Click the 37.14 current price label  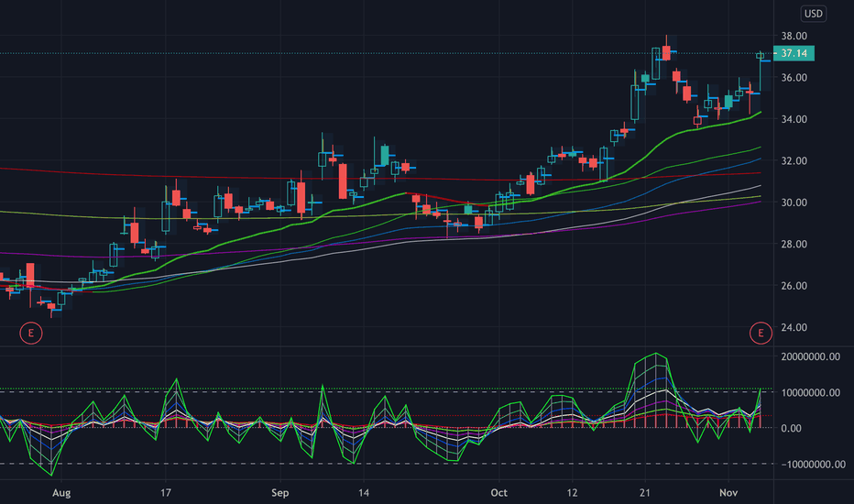(x=794, y=53)
